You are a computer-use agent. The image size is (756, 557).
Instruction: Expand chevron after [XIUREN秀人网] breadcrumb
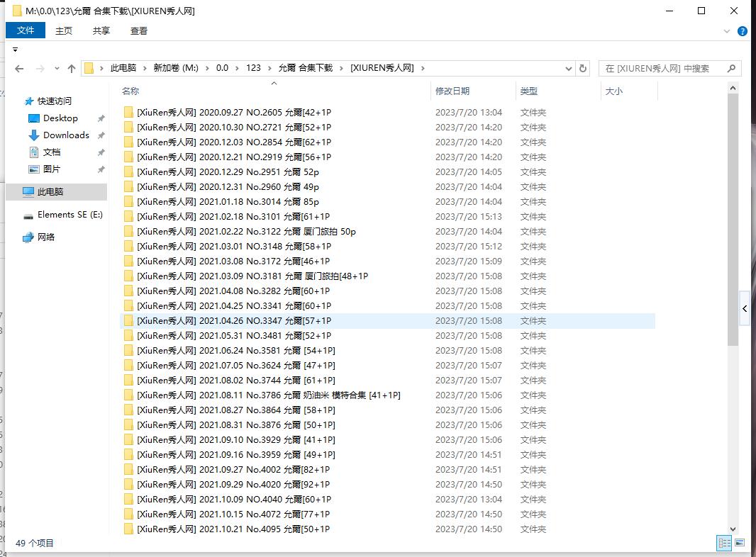click(423, 69)
